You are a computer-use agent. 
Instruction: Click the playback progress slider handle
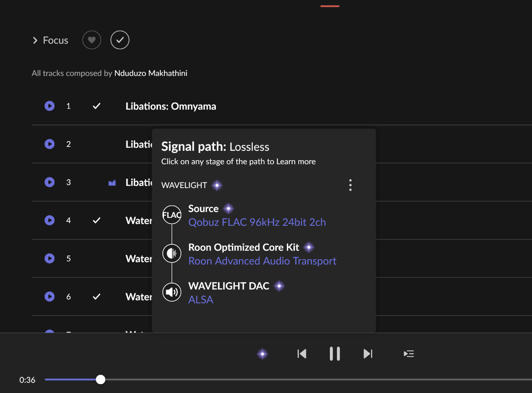click(x=101, y=379)
